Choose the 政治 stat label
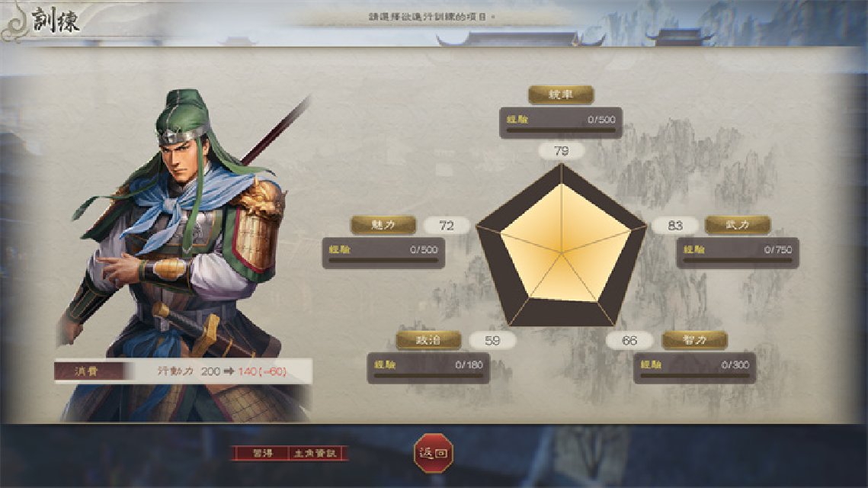Screen dimensions: 868x488 tap(428, 340)
